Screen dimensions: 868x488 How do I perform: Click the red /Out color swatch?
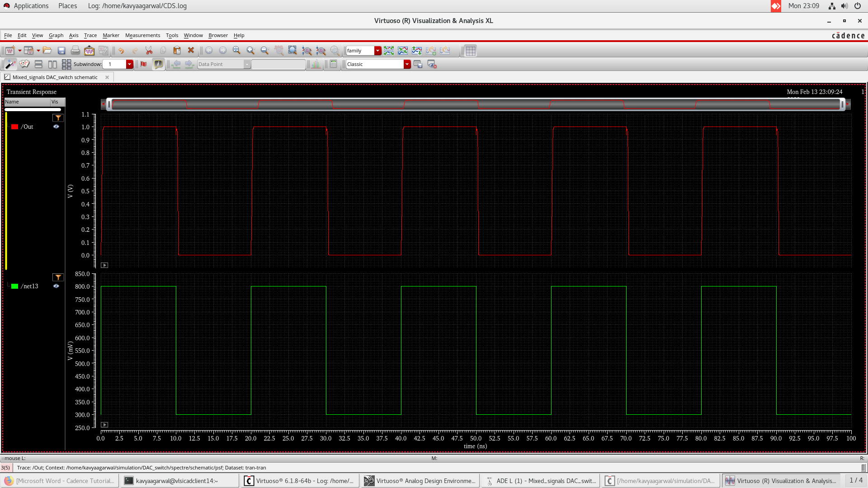pos(15,127)
